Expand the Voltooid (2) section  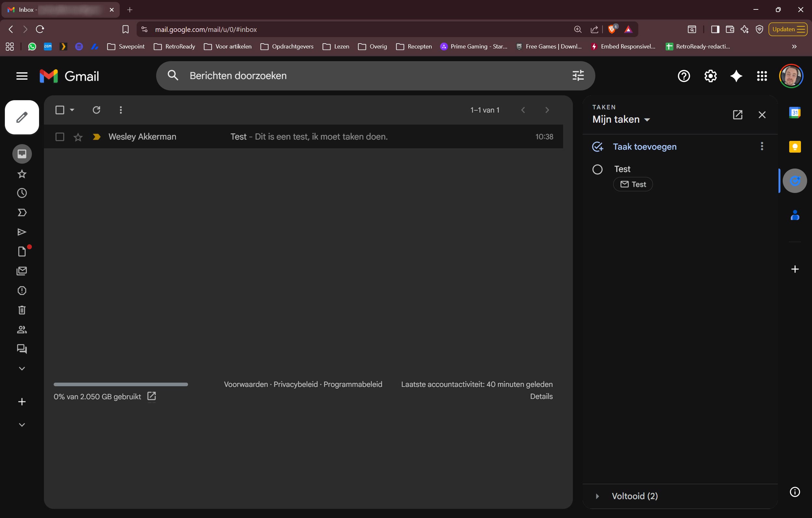(x=597, y=496)
